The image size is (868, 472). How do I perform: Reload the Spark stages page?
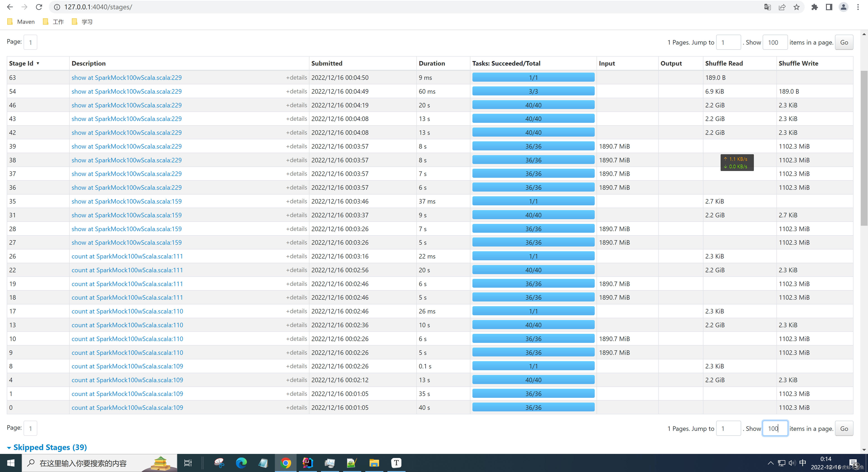tap(39, 7)
